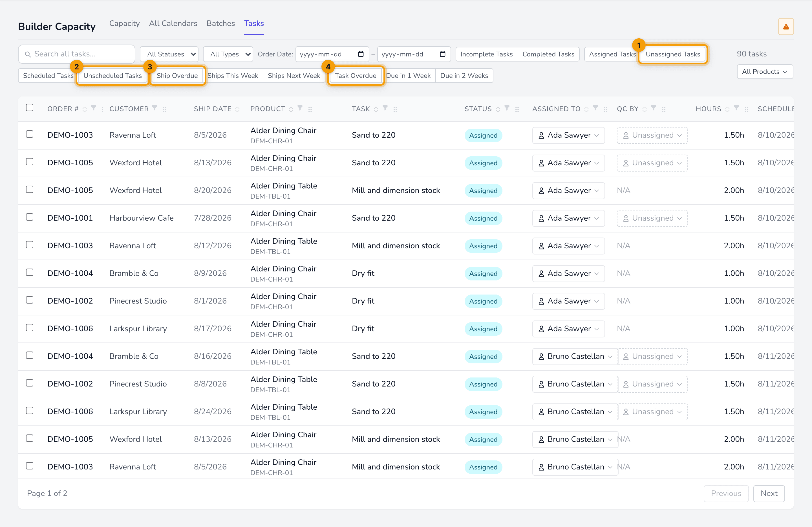Screen dimensions: 812x527
Task: Expand the All Products dropdown
Action: [765, 72]
